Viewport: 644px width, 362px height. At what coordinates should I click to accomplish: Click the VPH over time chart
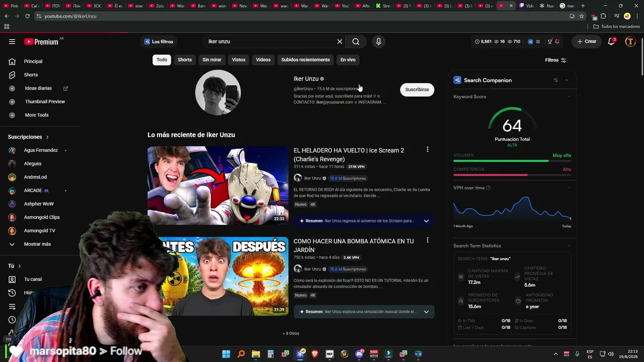click(512, 209)
